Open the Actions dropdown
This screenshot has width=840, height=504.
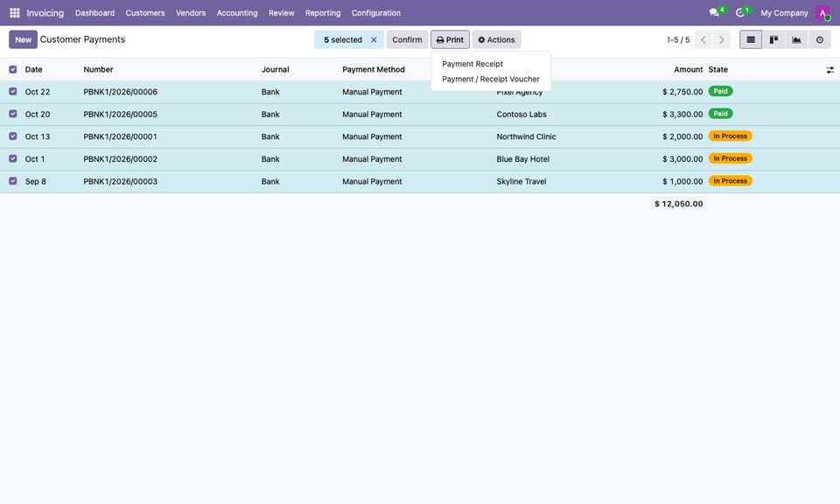[497, 39]
